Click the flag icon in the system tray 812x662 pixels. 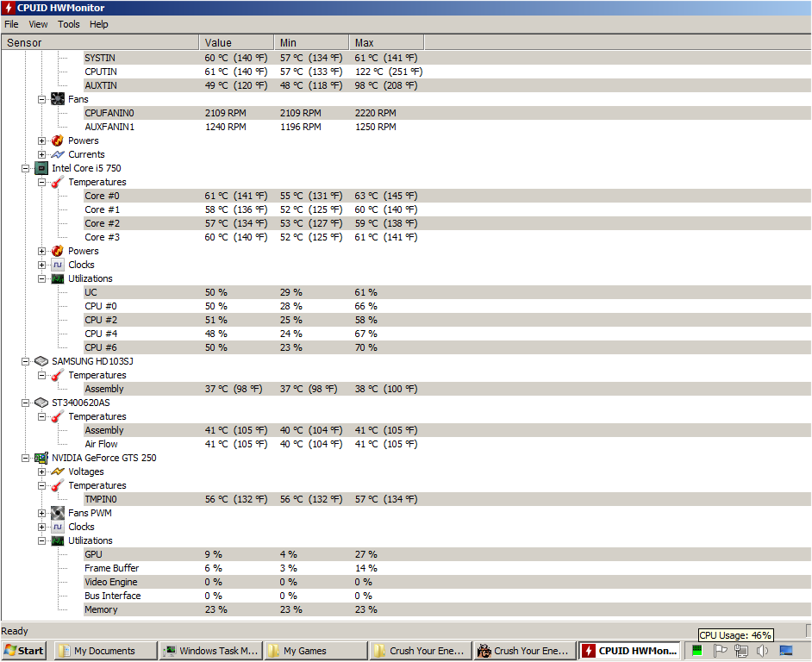[720, 650]
